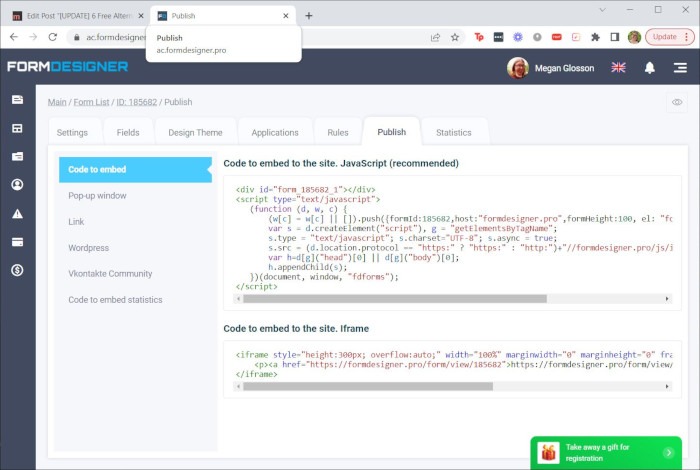Click the browser address bar URL
The height and width of the screenshot is (470, 700).
click(115, 37)
